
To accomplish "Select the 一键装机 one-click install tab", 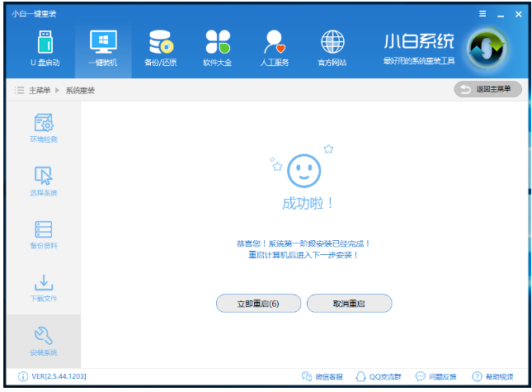I will 102,48.
